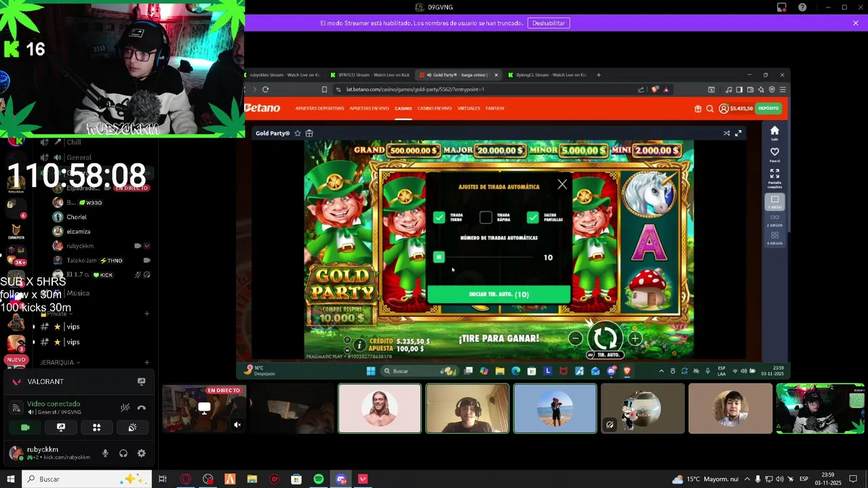Open the Windows Start button on host taskbar

[x=11, y=479]
